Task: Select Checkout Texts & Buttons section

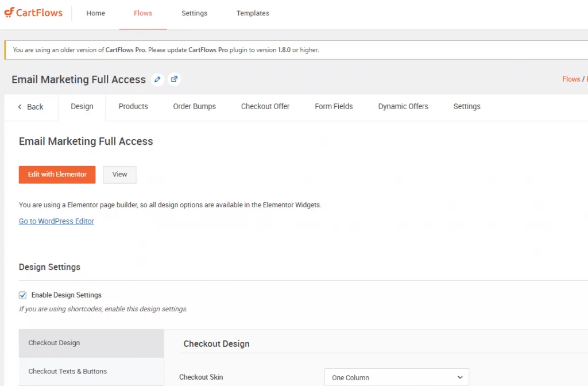Action: point(68,371)
